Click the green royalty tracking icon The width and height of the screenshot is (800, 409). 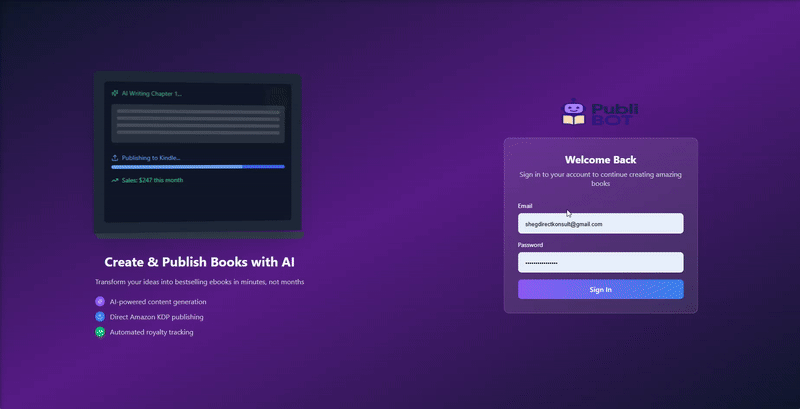coord(100,332)
